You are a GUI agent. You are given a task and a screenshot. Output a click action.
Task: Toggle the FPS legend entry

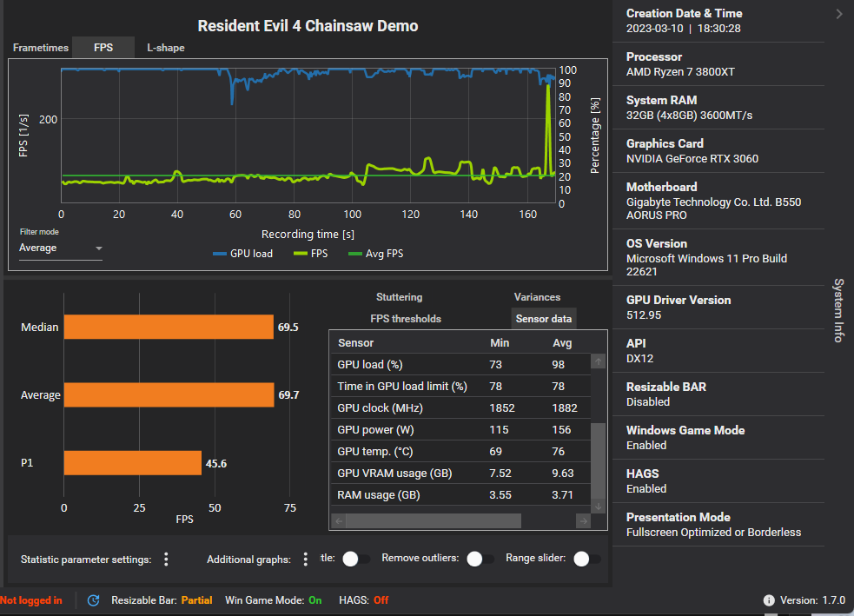click(311, 253)
